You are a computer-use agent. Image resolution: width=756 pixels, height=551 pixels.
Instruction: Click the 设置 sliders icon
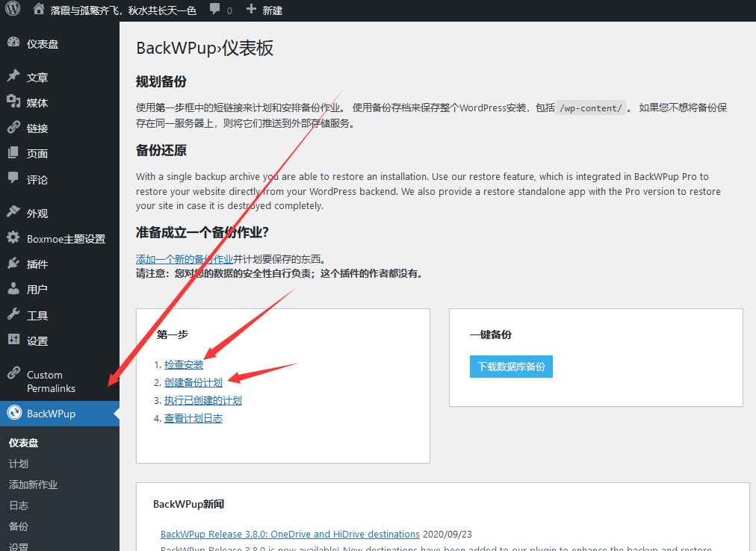(13, 340)
